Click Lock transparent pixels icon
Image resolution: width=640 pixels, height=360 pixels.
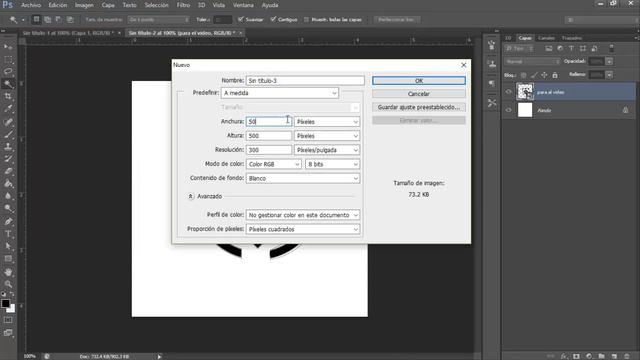(x=523, y=75)
